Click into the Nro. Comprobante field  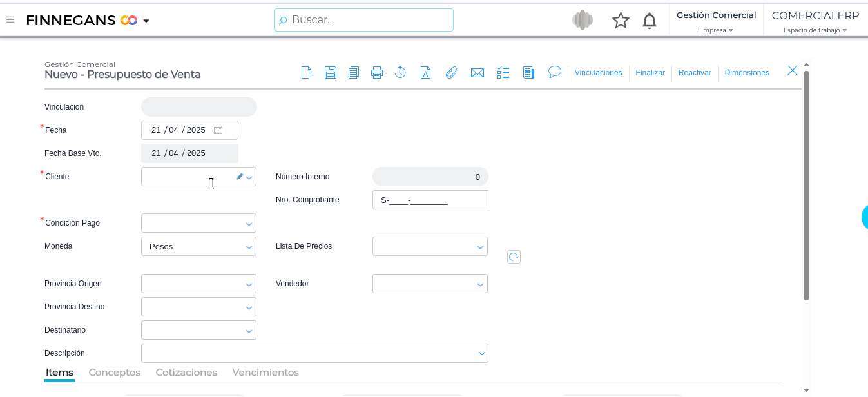[x=430, y=200]
